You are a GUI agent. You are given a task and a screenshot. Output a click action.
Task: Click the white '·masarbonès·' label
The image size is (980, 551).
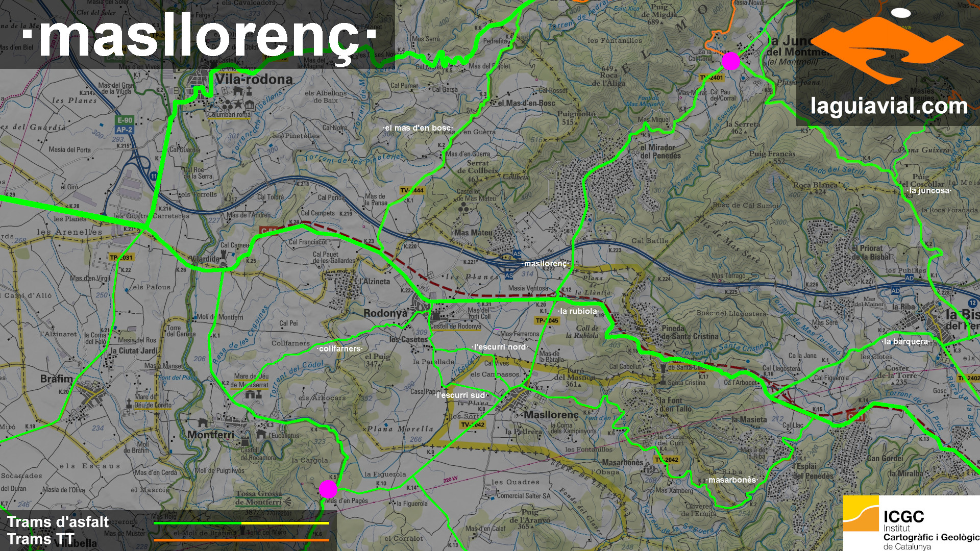point(732,480)
